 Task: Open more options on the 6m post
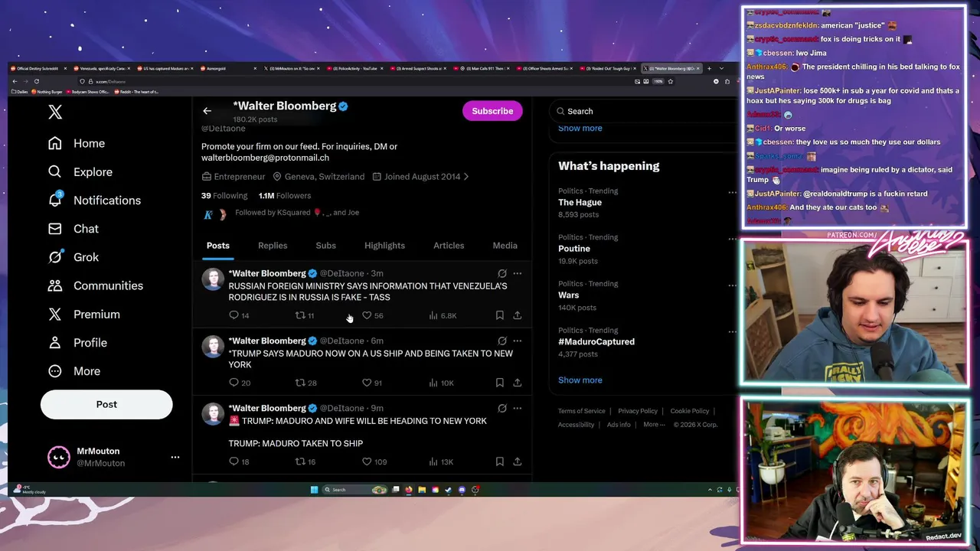click(518, 341)
